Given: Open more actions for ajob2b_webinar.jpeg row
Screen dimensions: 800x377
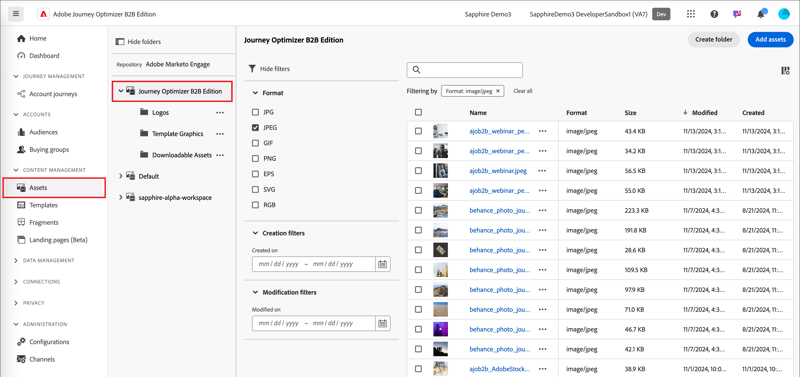Looking at the screenshot, I should coord(542,171).
